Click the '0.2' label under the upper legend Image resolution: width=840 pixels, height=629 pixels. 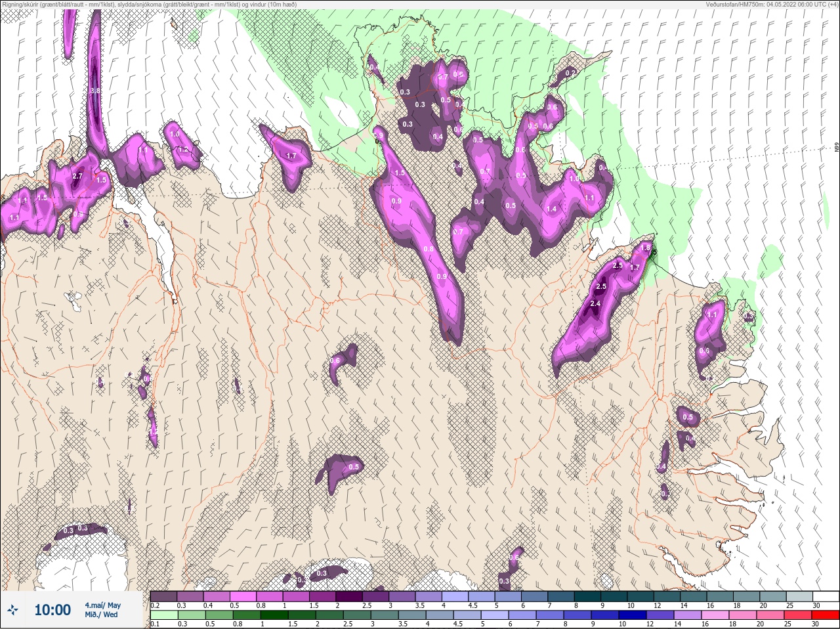point(155,605)
